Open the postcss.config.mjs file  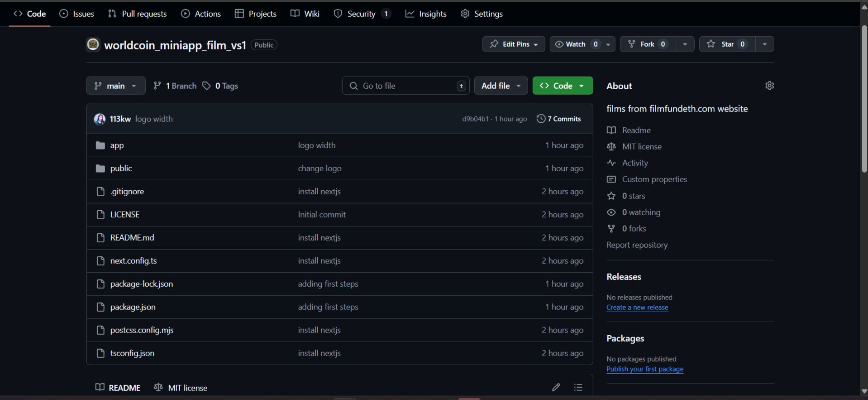tap(142, 330)
